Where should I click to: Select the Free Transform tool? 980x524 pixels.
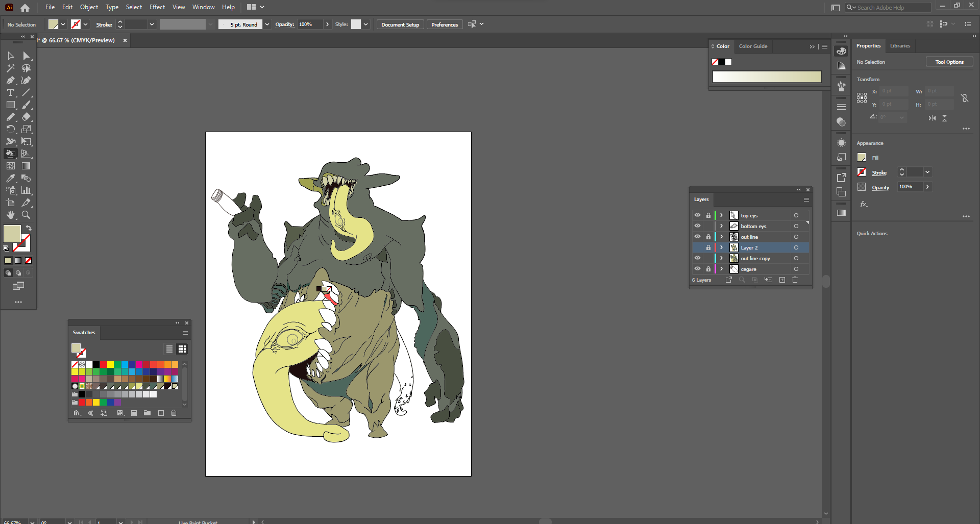[x=26, y=141]
